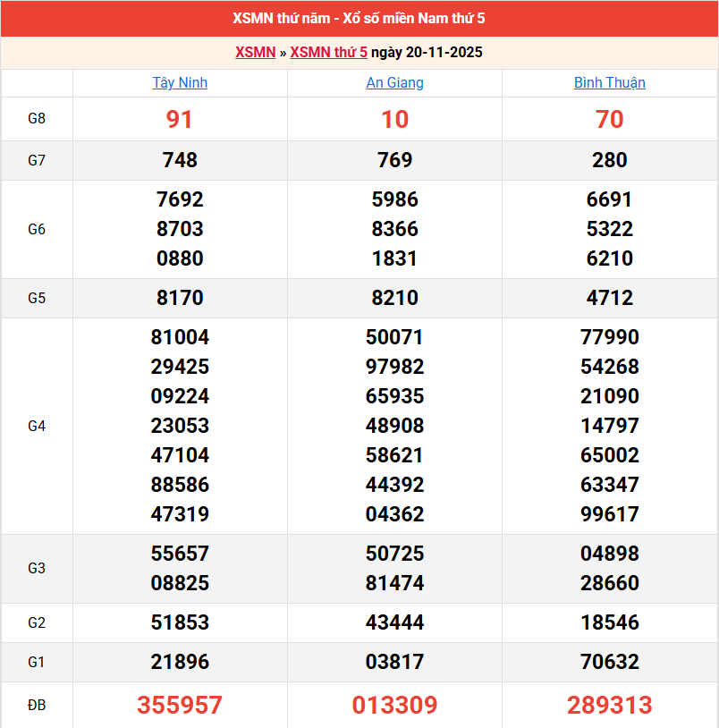This screenshot has width=719, height=728.
Task: Select the G4 row label
Action: [x=37, y=427]
